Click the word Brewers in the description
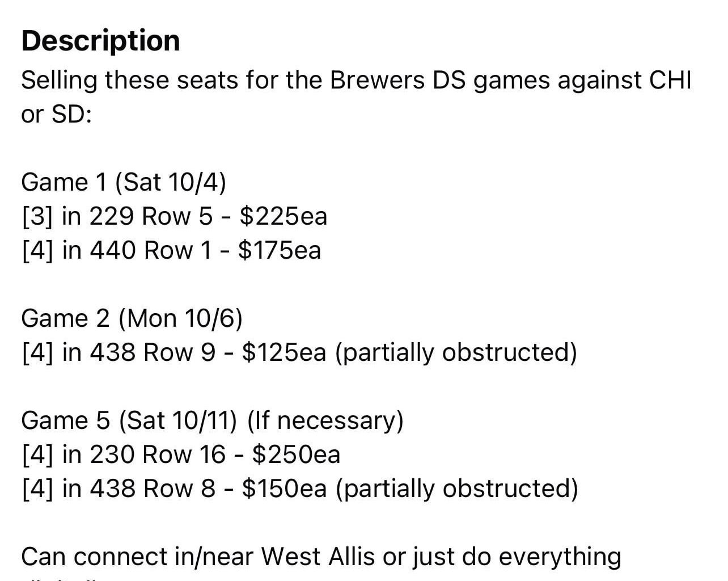 pyautogui.click(x=376, y=80)
